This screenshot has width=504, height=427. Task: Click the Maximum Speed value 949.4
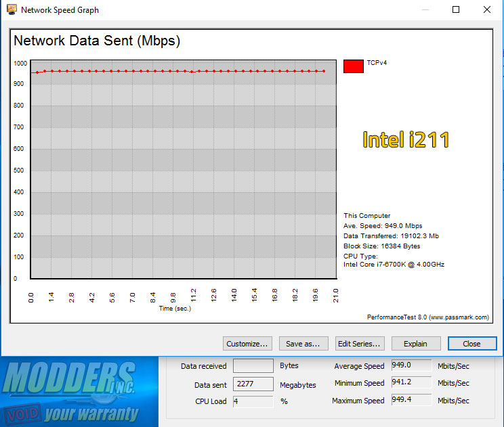pos(411,400)
